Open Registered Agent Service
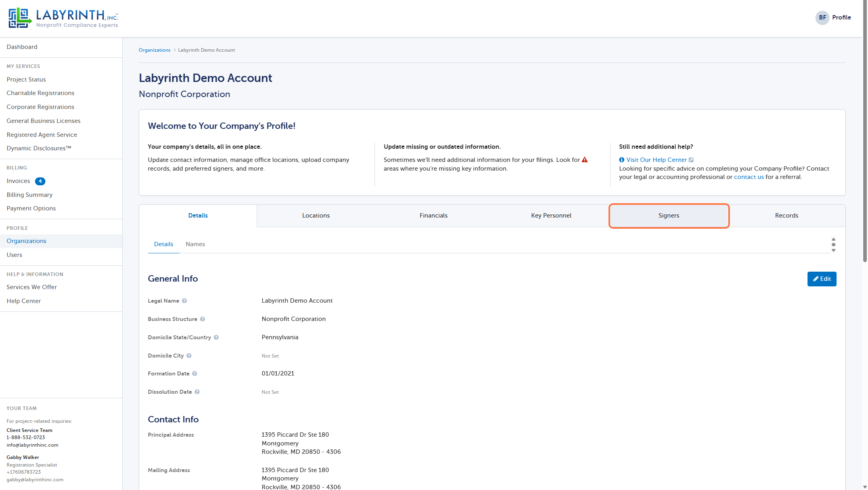Screen dimensions: 868x490 [x=42, y=135]
